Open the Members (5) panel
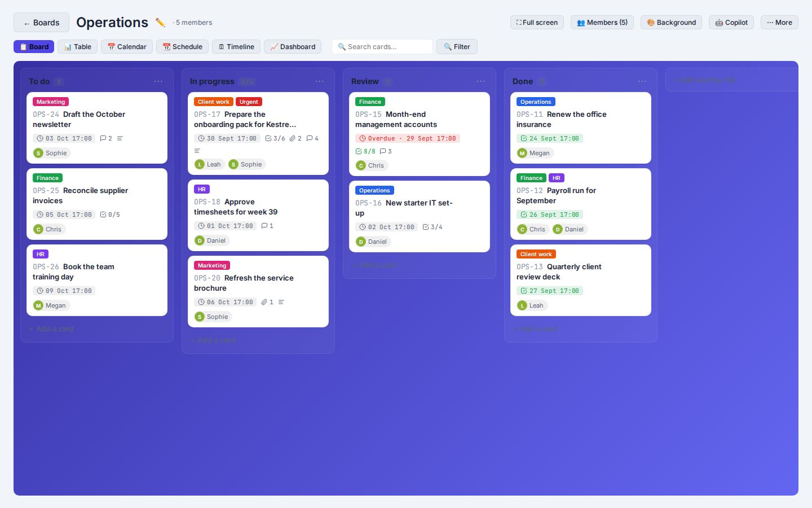812x508 pixels. 602,23
